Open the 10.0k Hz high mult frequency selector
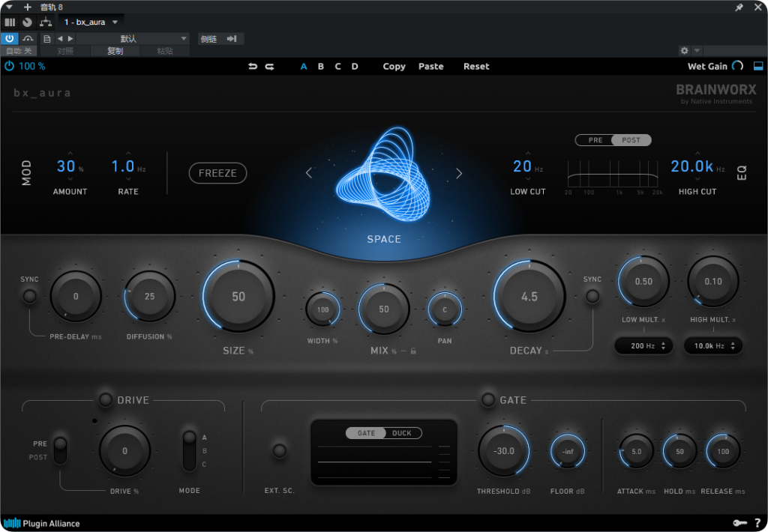 tap(713, 345)
